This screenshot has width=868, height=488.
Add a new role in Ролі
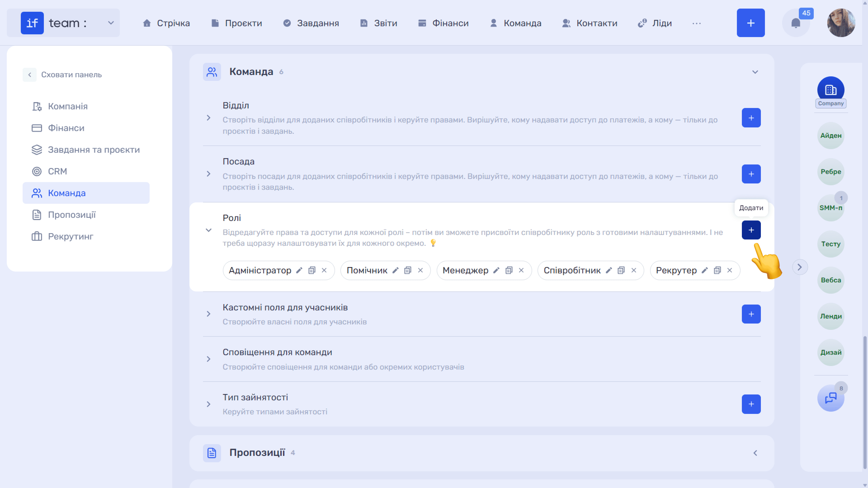point(751,230)
